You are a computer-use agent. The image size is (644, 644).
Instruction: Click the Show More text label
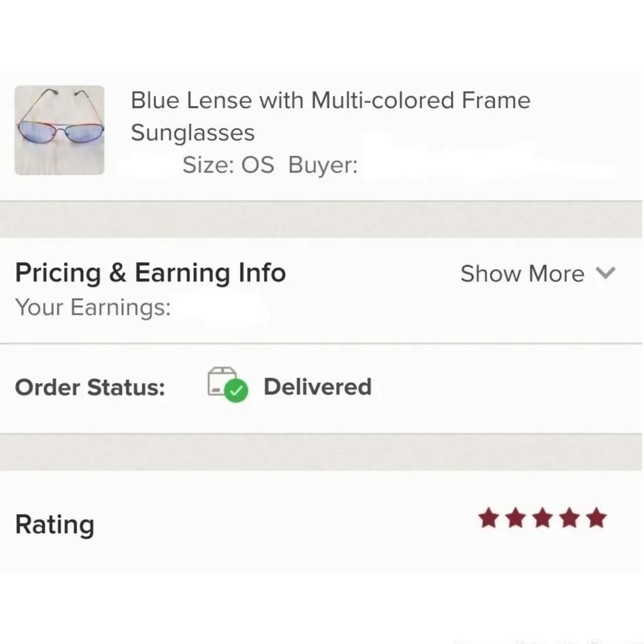click(522, 273)
